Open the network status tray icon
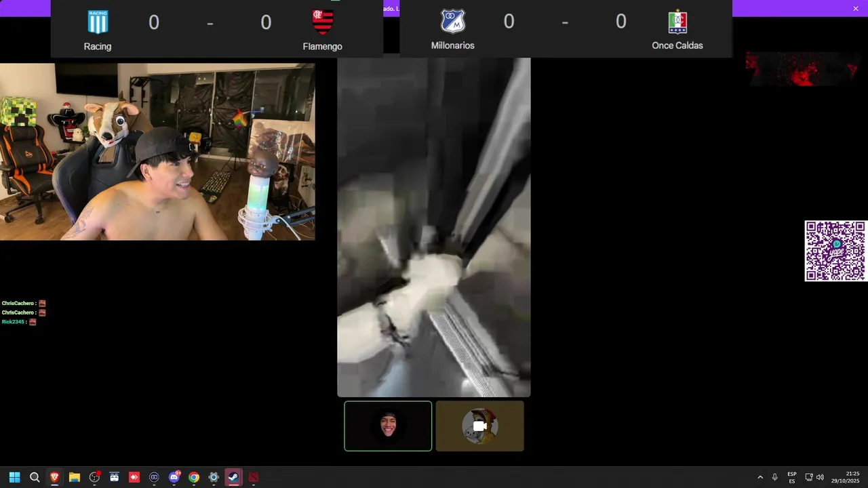This screenshot has height=488, width=868. pyautogui.click(x=809, y=477)
